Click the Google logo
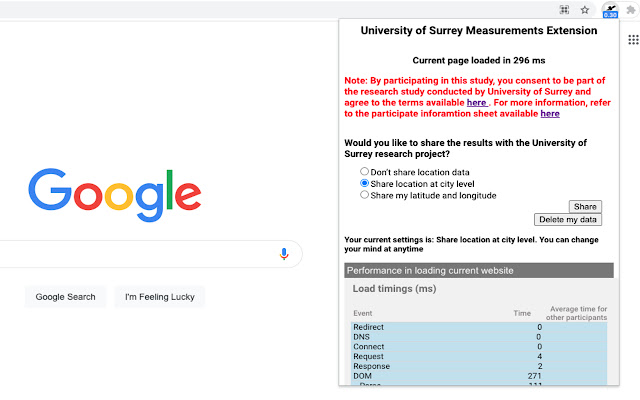This screenshot has width=640, height=400. point(114,192)
